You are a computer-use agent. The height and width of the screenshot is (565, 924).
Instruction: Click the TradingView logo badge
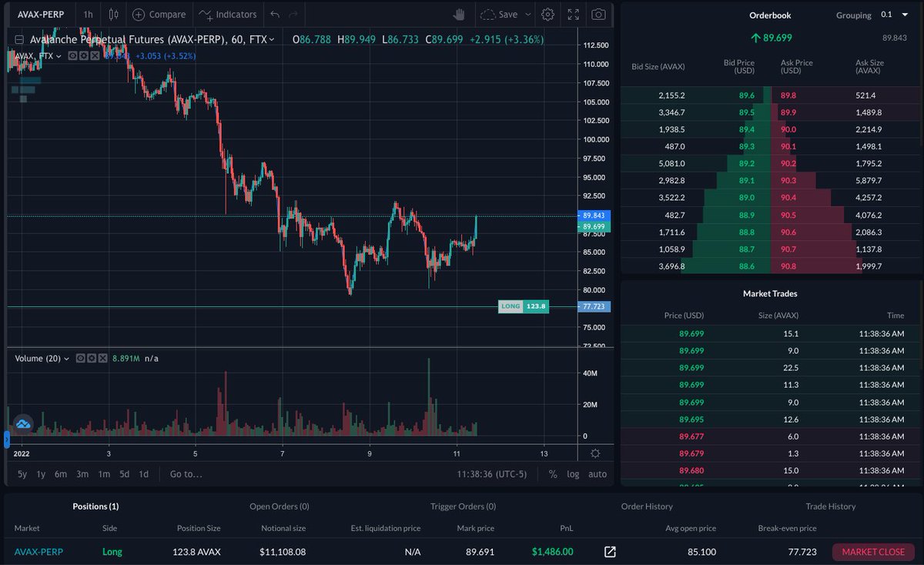click(22, 423)
